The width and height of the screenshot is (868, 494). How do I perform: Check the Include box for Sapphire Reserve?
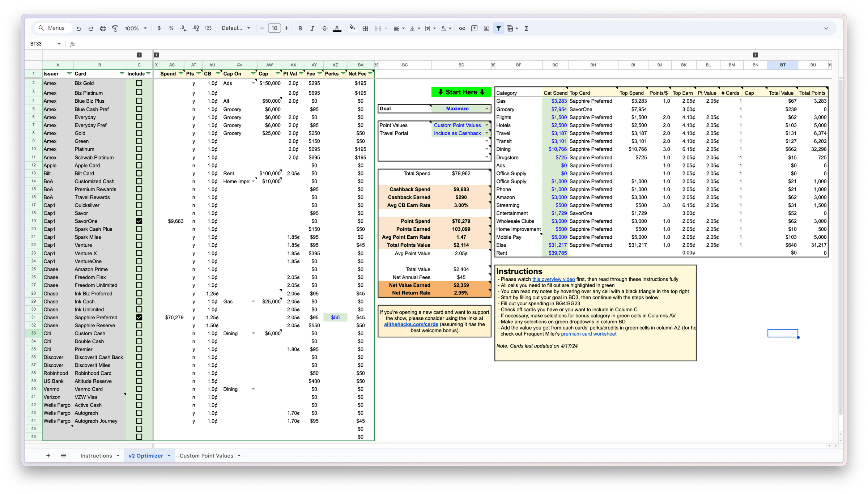pos(139,325)
